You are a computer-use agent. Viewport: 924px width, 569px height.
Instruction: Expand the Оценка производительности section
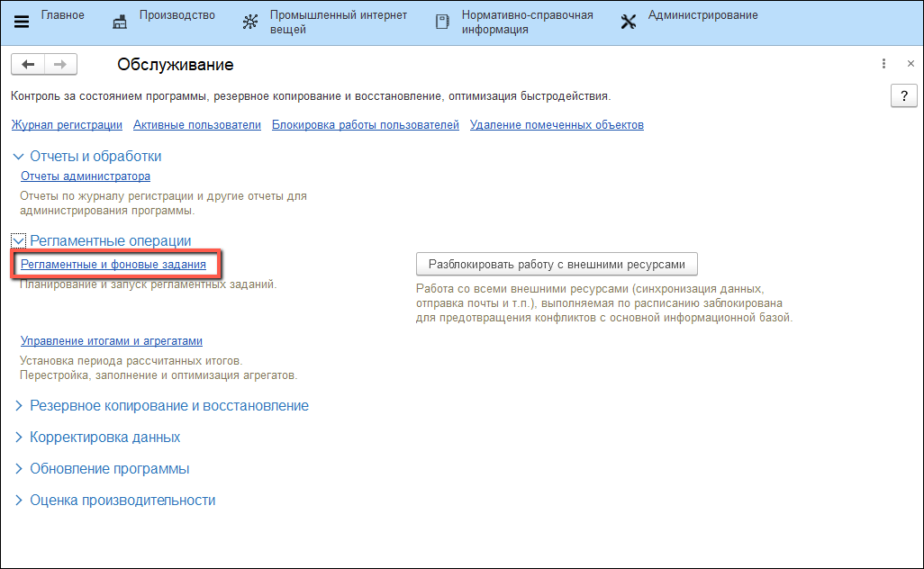(x=18, y=501)
